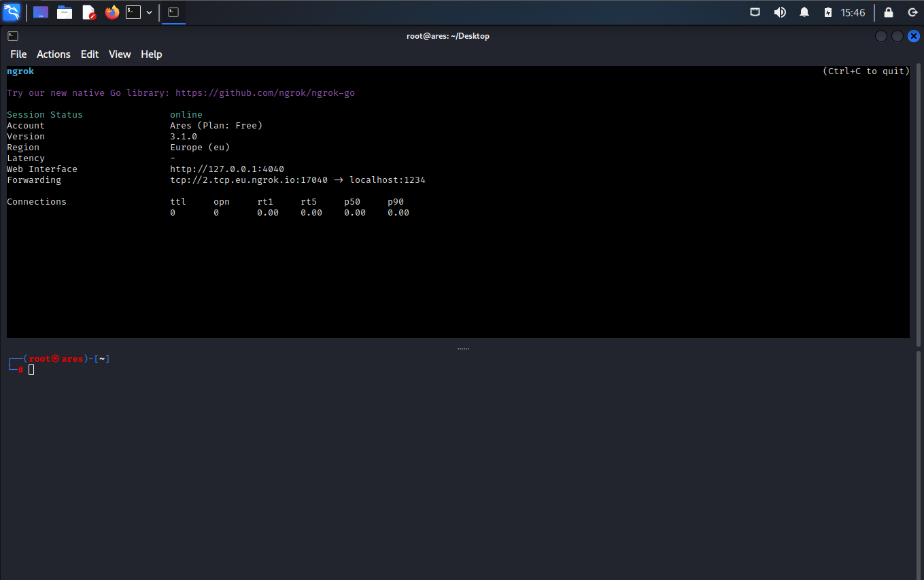
Task: Open the terminal emulator launcher in panel
Action: click(133, 12)
